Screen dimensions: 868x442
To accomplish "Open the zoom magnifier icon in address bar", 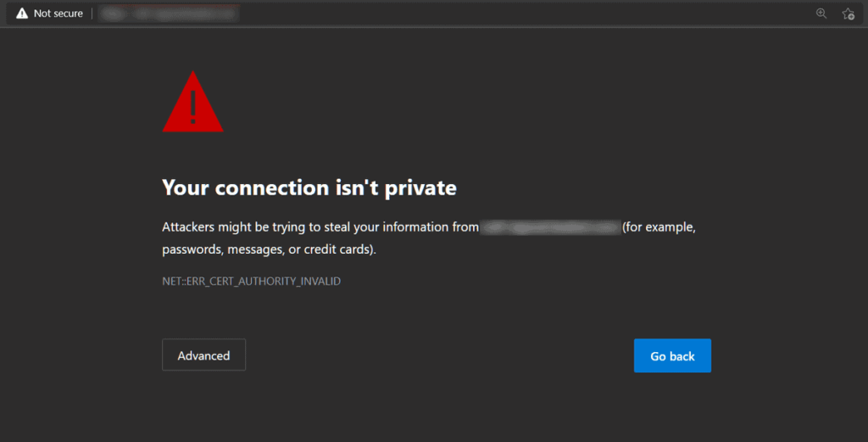I will tap(821, 14).
